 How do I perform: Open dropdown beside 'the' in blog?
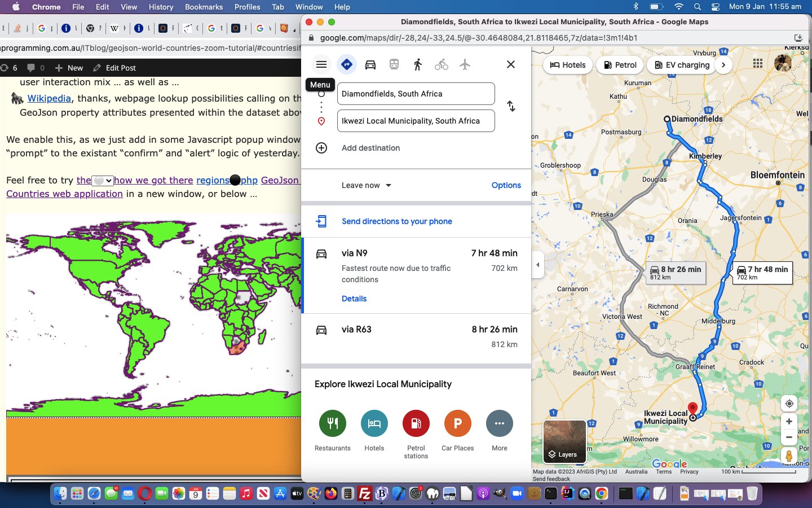103,181
